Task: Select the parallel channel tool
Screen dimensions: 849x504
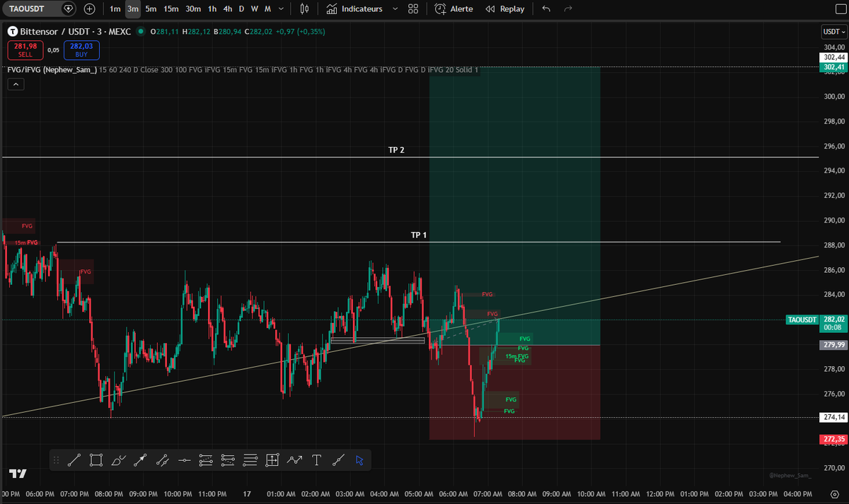Action: 162,460
